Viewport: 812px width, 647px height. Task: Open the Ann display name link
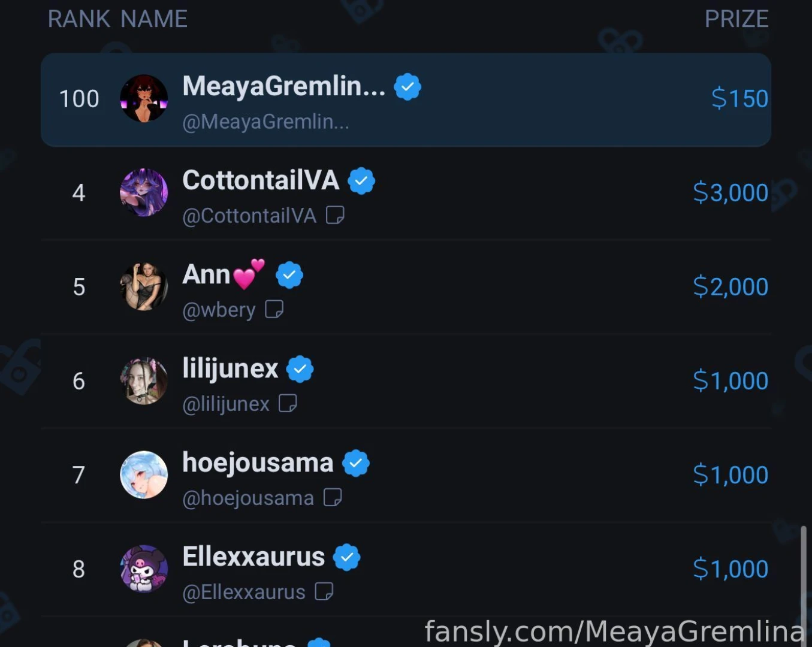[207, 275]
